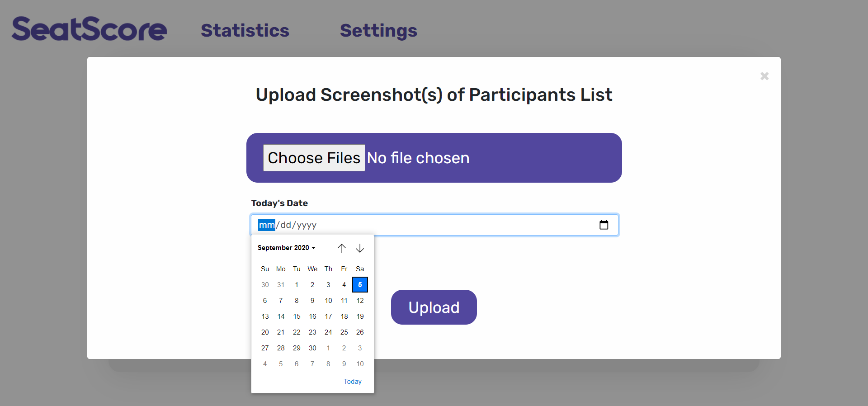Select September 15 in the calendar
Viewport: 868px width, 406px height.
[297, 316]
